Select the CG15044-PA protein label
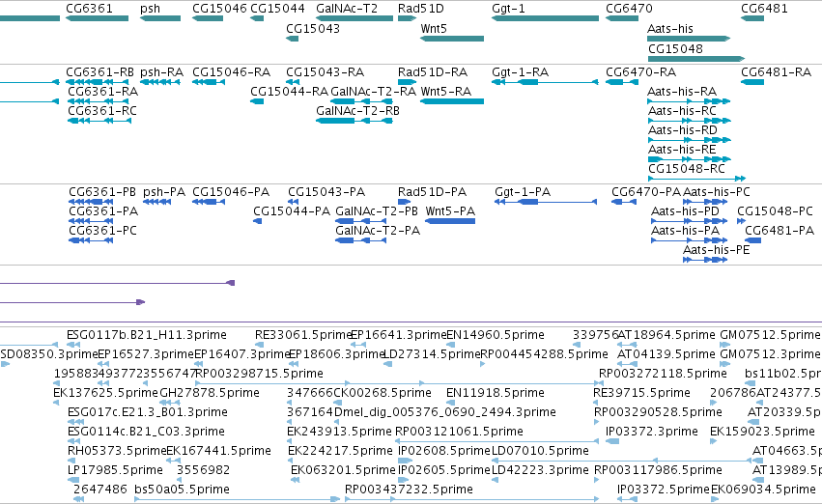This screenshot has height=504, width=822. [292, 211]
